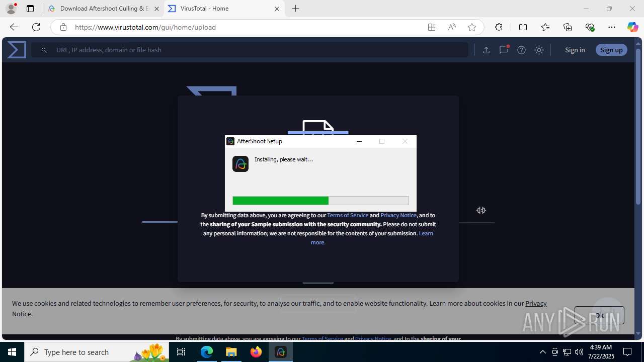Close the Download Aftershoot tab

[x=156, y=9]
